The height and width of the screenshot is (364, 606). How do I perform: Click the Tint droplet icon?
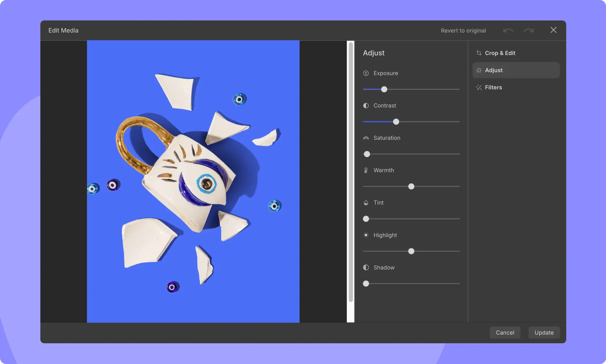[x=366, y=203]
